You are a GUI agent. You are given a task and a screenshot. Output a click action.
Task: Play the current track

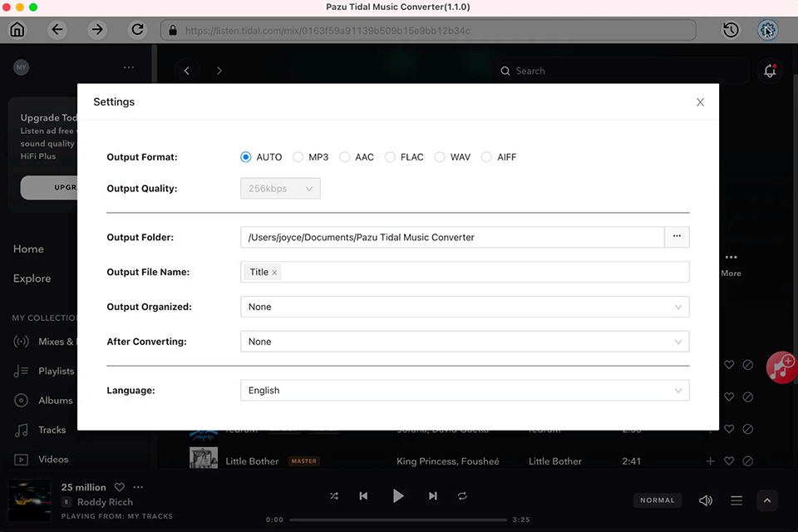click(x=398, y=496)
